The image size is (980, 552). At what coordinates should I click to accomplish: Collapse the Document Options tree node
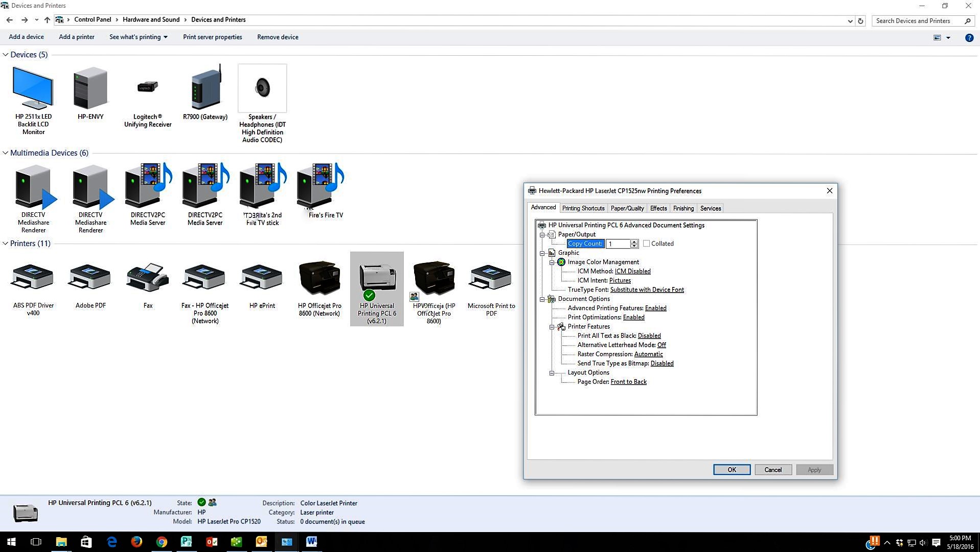coord(542,299)
